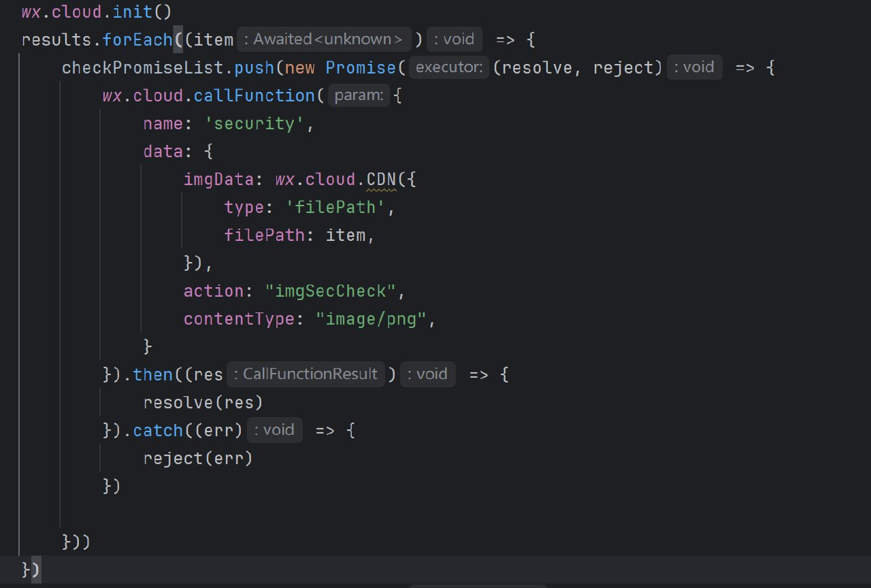
Task: Click the callFunction method name
Action: coord(255,95)
